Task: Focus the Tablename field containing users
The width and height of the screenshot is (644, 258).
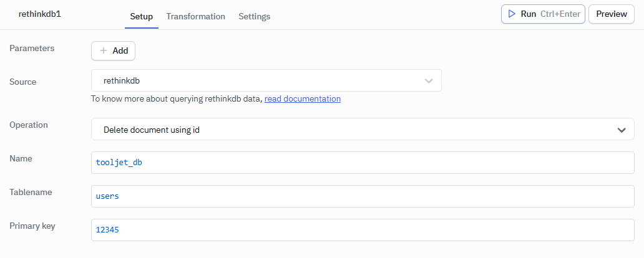Action: (362, 196)
